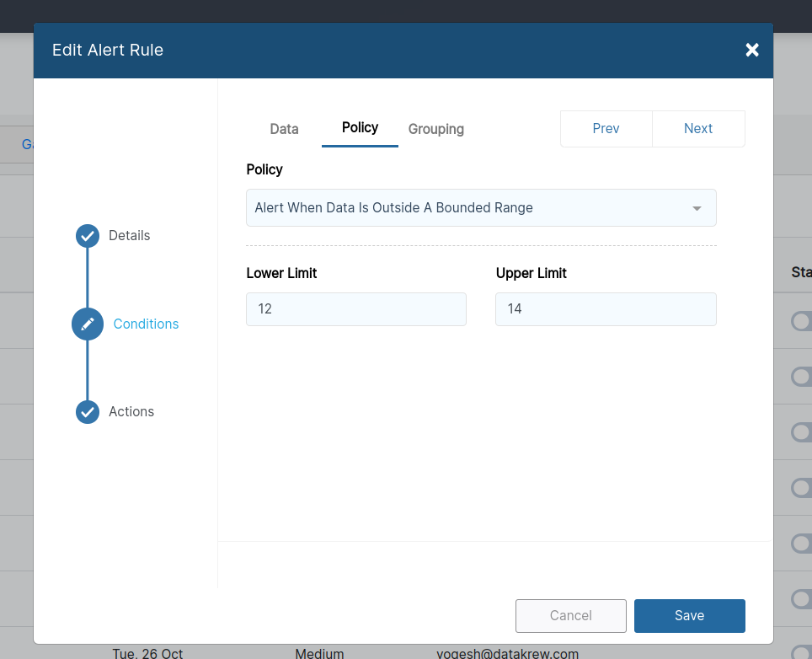812x659 pixels.
Task: Open the Policy dropdown showing bounded range option
Action: coord(481,207)
